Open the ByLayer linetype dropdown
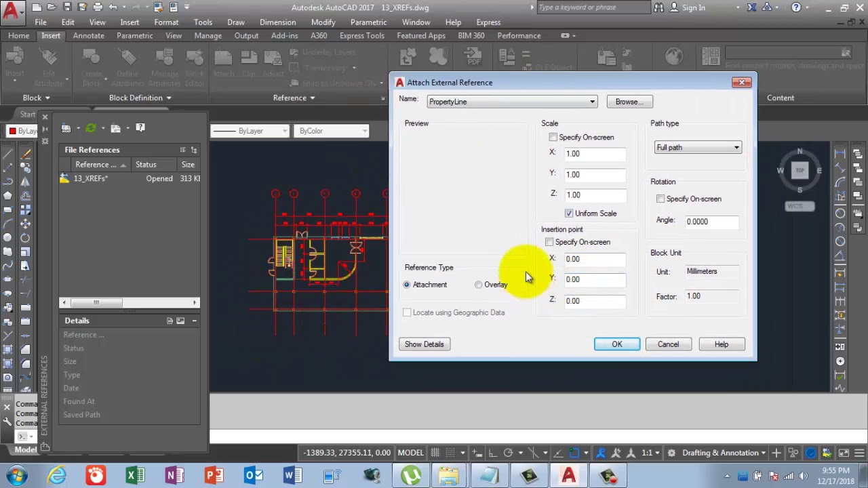The height and width of the screenshot is (488, 868). pos(250,131)
